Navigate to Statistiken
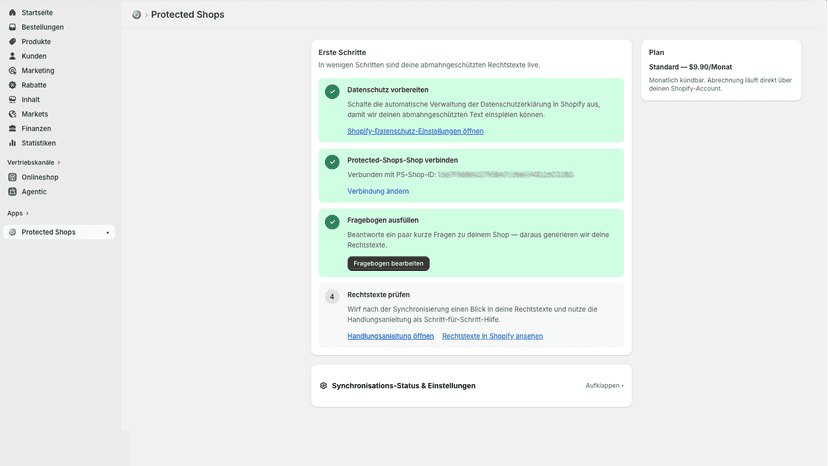This screenshot has height=466, width=828. 39,143
